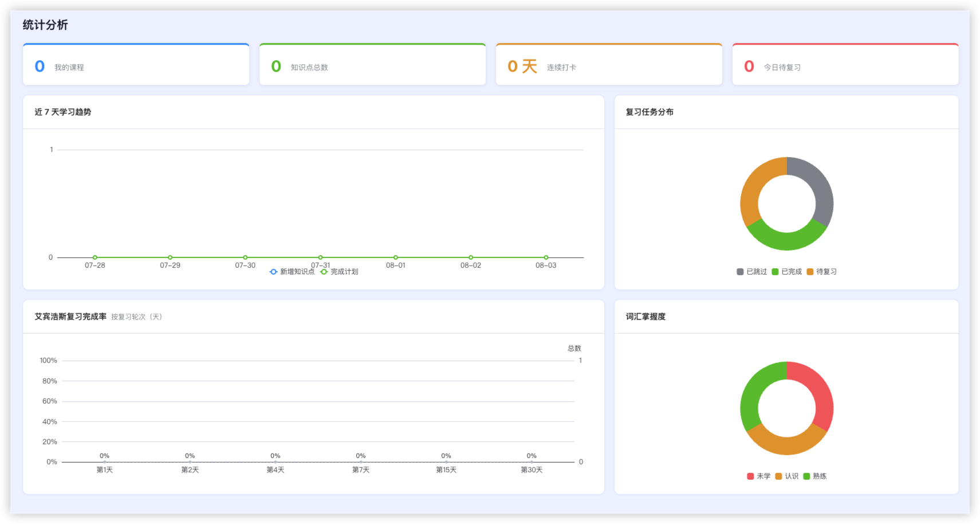Toggle the 待复习 legend entry

click(x=821, y=272)
